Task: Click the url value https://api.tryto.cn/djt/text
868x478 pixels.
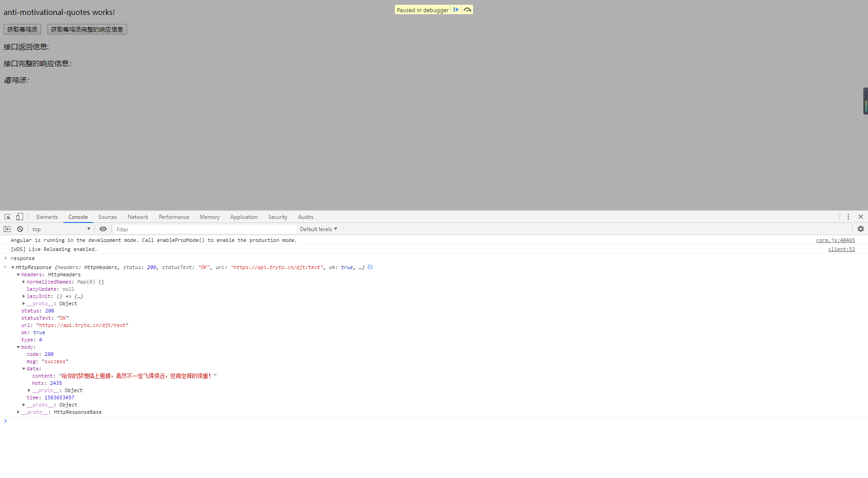Action: pyautogui.click(x=82, y=325)
